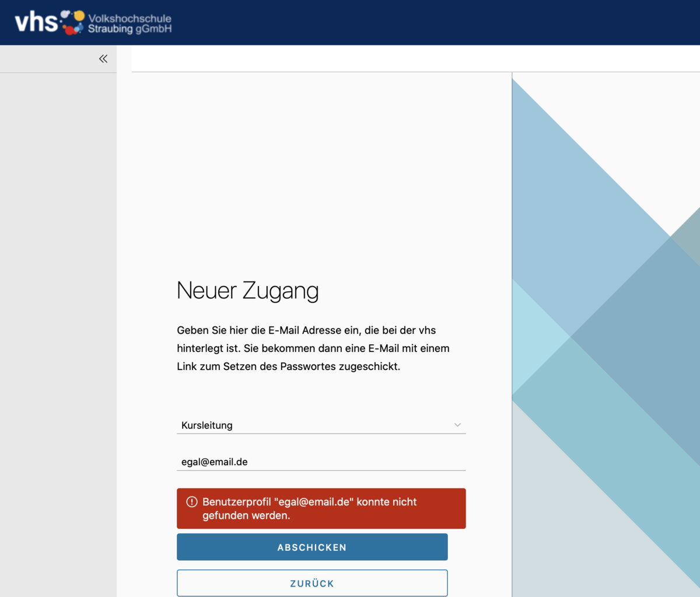Image resolution: width=700 pixels, height=597 pixels.
Task: Click the colorful dots emblem in logo
Action: pos(73,22)
